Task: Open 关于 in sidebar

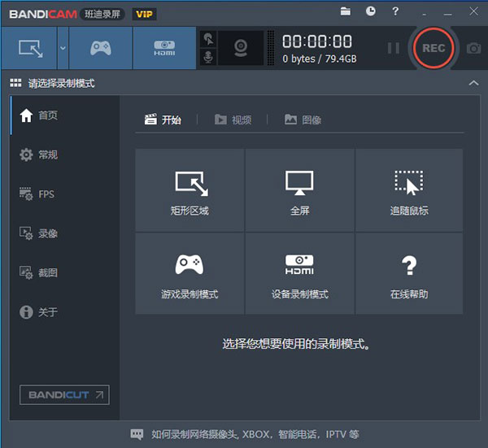Action: [65, 311]
